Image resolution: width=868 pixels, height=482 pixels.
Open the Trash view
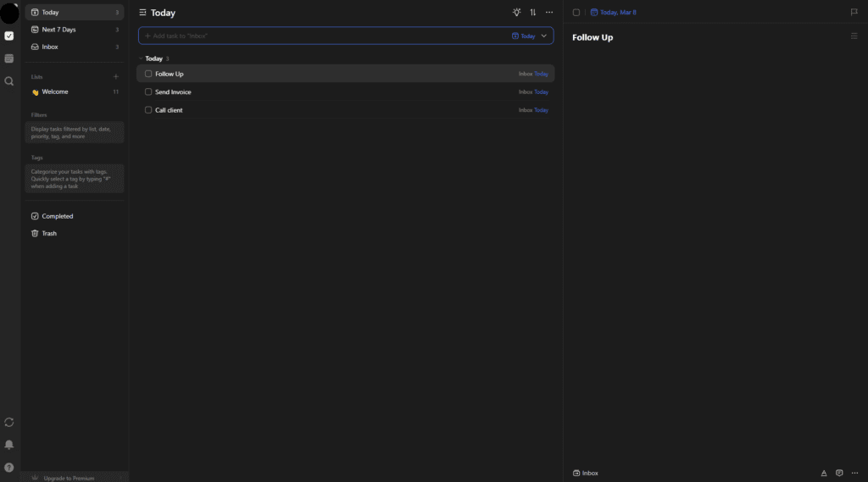(75, 234)
